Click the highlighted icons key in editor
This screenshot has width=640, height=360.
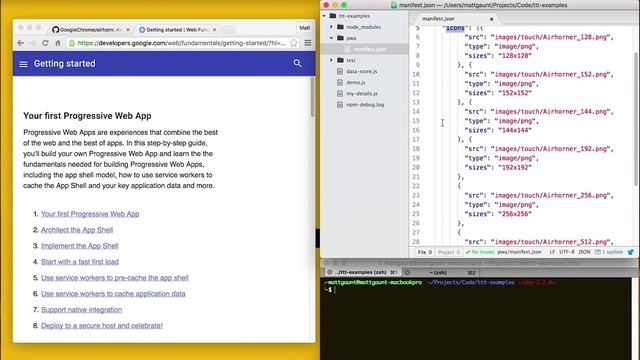(455, 28)
